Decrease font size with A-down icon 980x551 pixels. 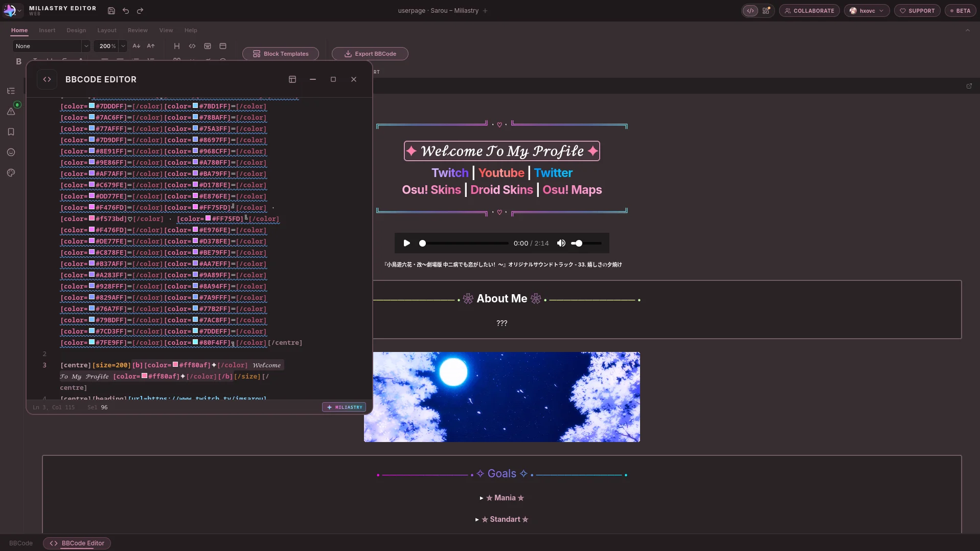[136, 46]
